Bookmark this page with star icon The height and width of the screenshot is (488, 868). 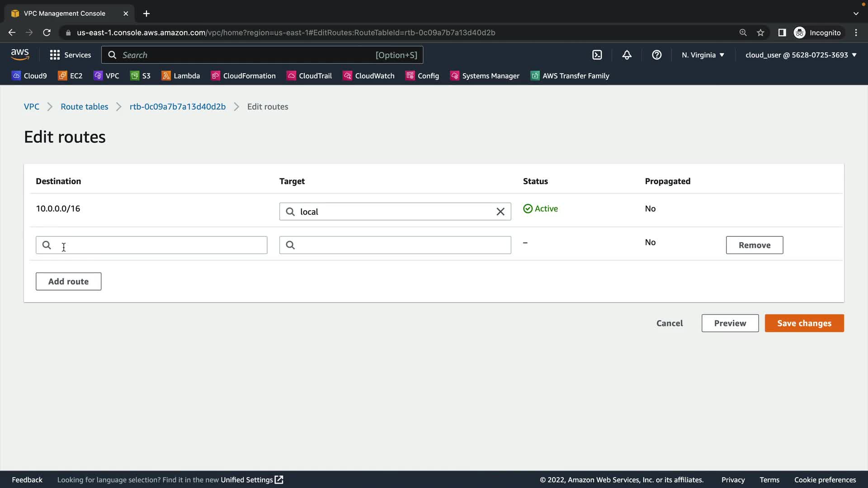pyautogui.click(x=760, y=33)
